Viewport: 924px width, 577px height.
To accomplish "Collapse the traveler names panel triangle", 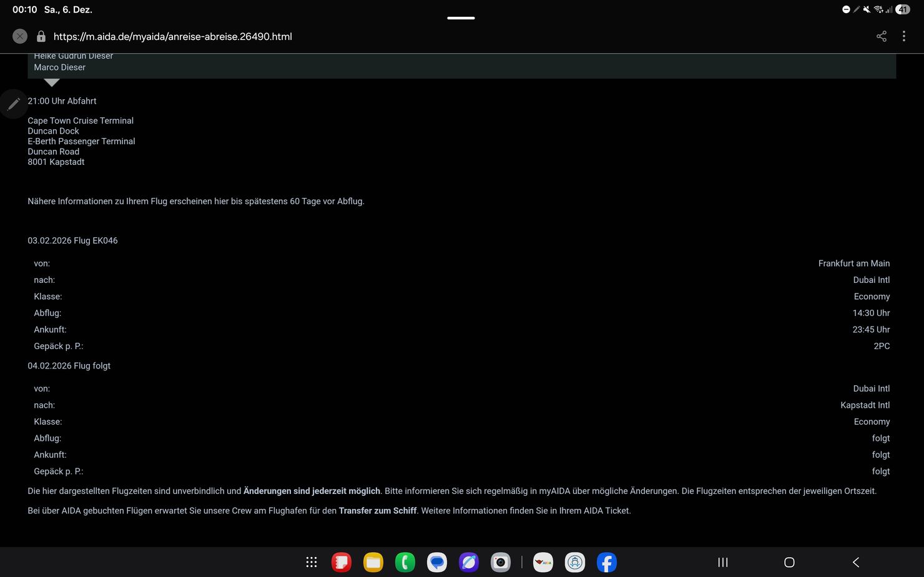I will click(x=52, y=82).
